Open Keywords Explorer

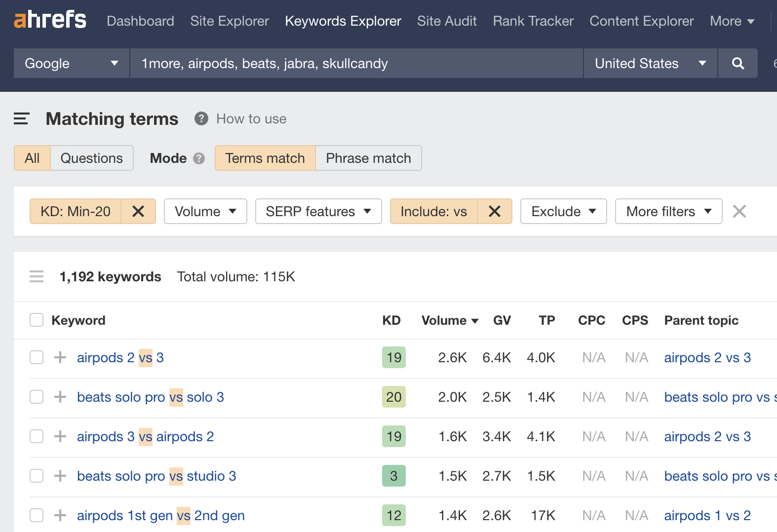[343, 21]
